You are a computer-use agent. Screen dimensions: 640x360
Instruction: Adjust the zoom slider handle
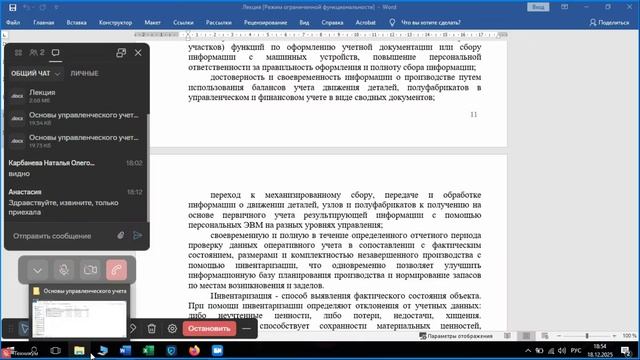coord(587,336)
